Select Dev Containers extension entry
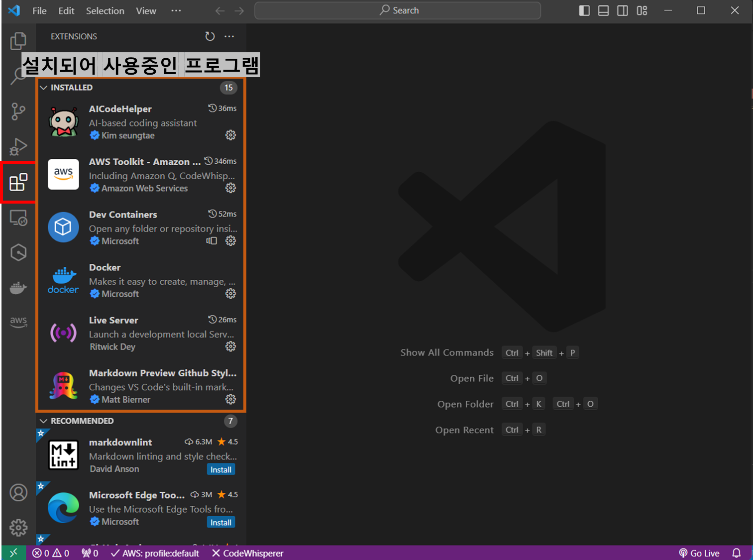753x560 pixels. [140, 227]
